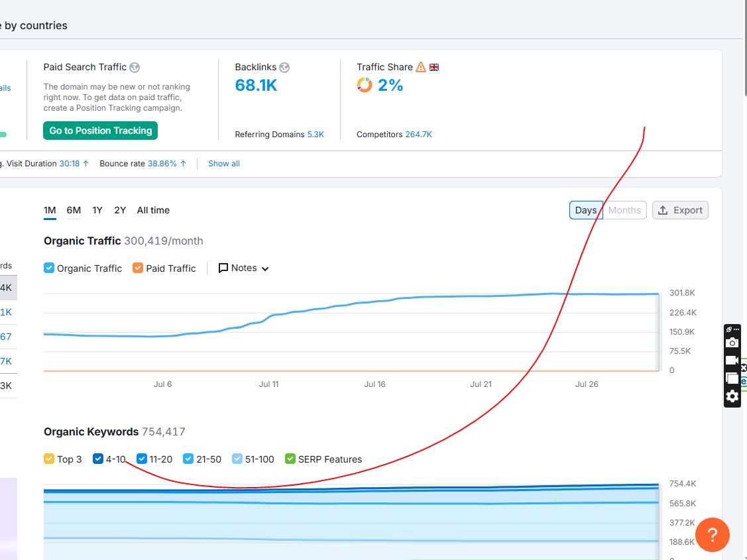
Task: Open Referring Domains 5.3K link
Action: point(316,135)
